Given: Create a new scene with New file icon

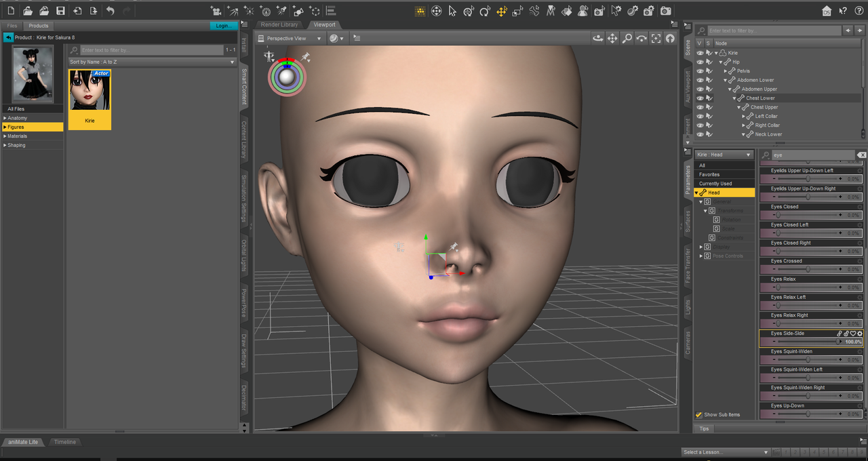Looking at the screenshot, I should (11, 11).
